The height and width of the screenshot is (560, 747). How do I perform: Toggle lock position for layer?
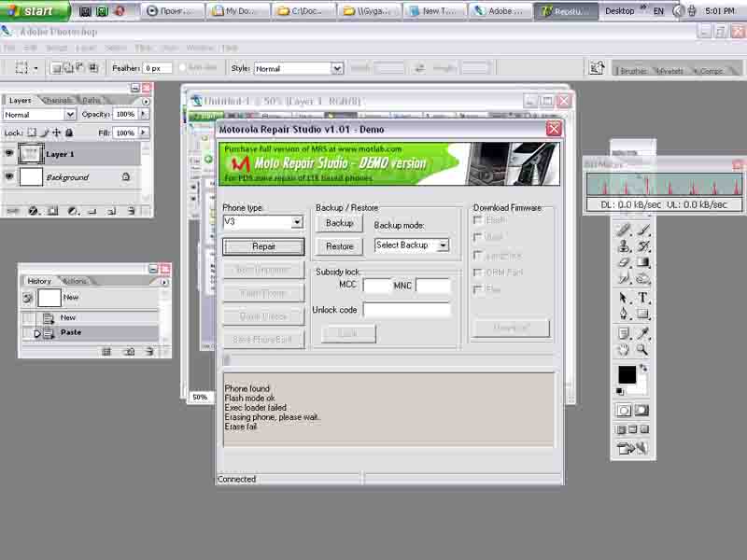pyautogui.click(x=57, y=133)
